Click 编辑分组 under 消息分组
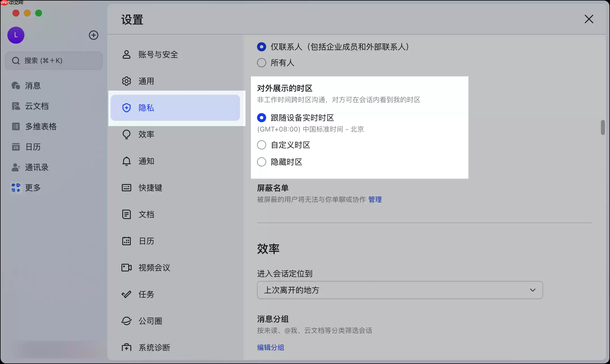The image size is (610, 364). coord(270,347)
